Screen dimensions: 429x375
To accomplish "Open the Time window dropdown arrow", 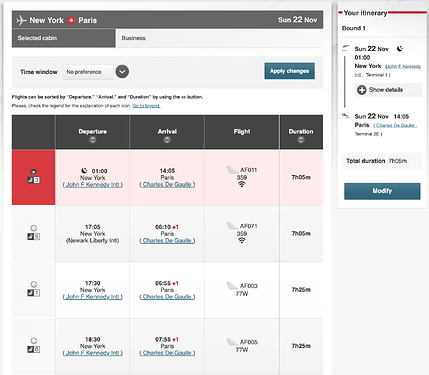I will point(122,72).
